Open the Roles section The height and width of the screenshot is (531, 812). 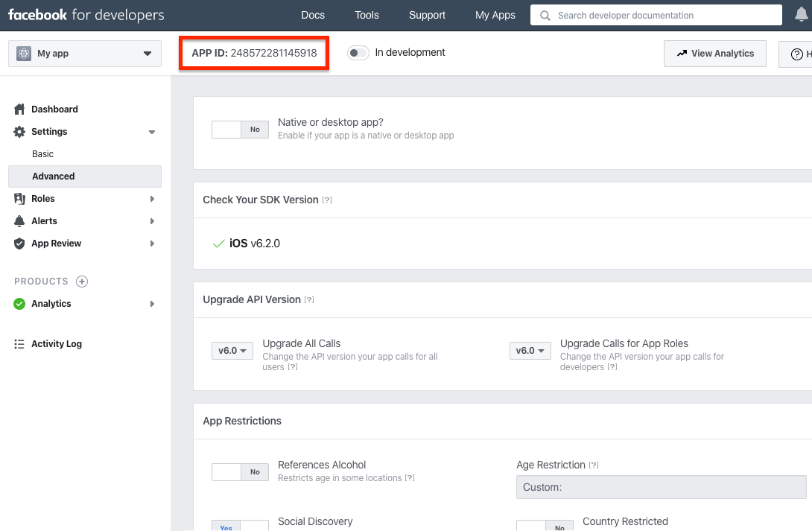(43, 199)
